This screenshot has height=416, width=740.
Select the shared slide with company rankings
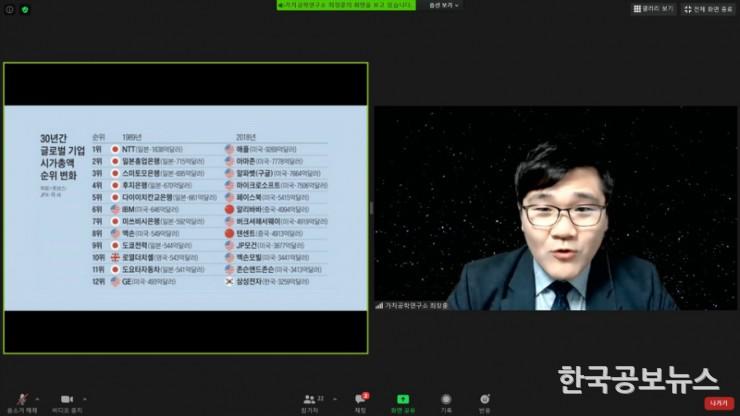[x=185, y=208]
